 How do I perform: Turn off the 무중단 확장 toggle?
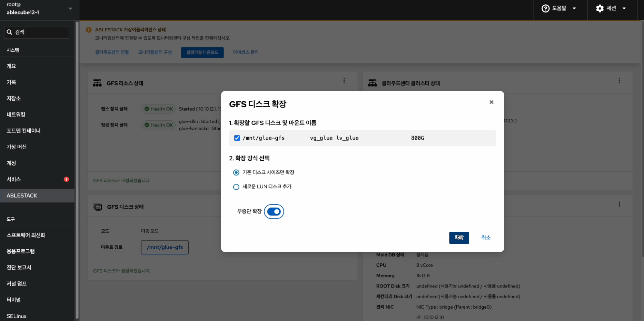(274, 212)
